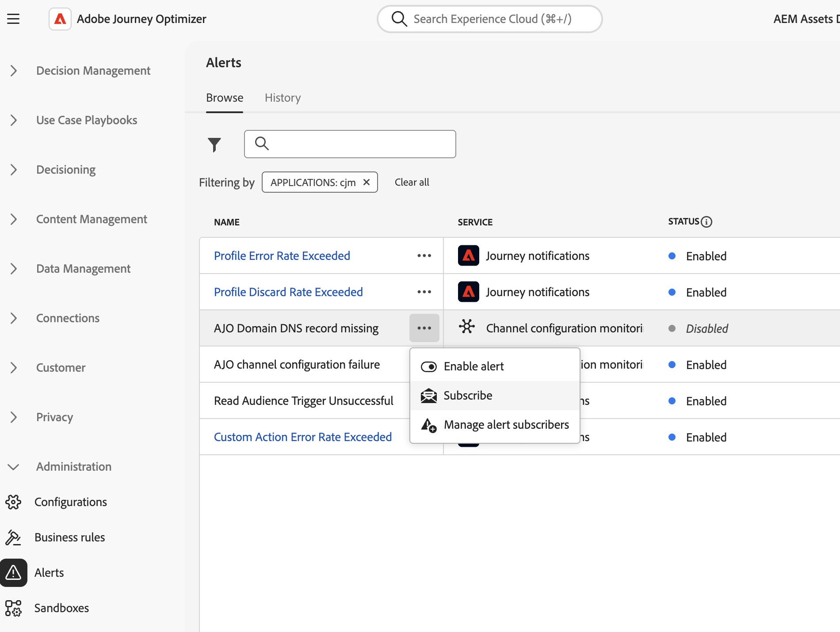The image size is (840, 632).
Task: Open more actions for Profile Discard Rate Exceeded
Action: click(x=424, y=292)
